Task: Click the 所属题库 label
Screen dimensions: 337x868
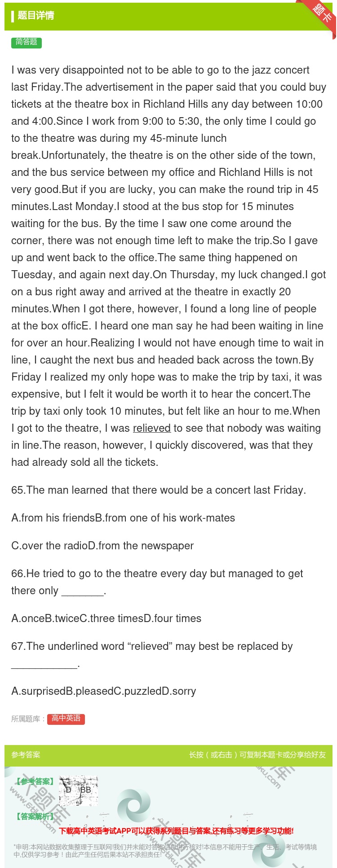Action: click(28, 719)
